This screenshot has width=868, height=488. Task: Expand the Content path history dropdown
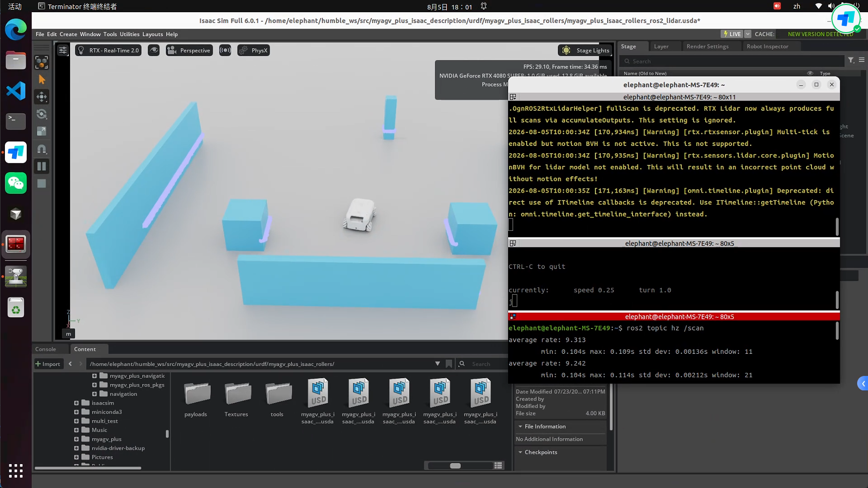(437, 364)
